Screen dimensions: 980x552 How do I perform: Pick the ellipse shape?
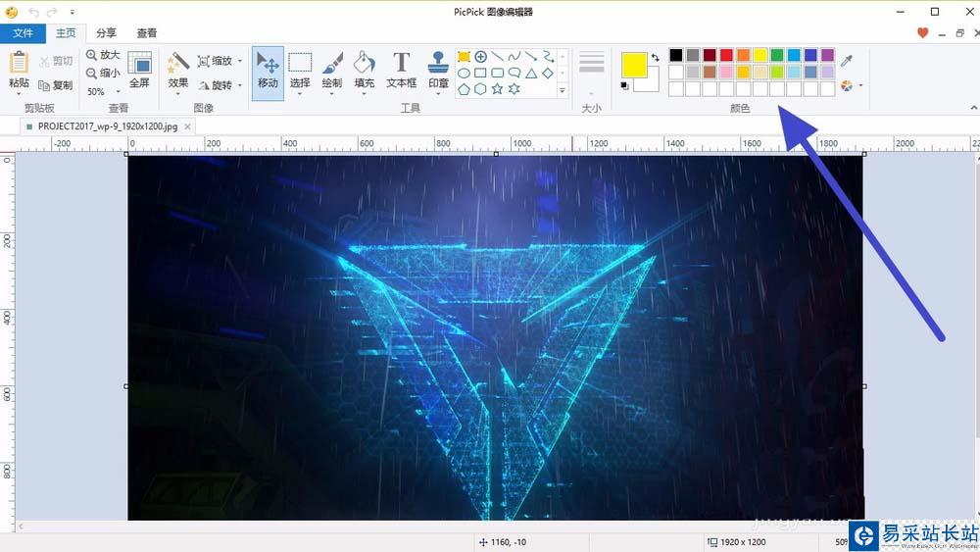click(464, 74)
